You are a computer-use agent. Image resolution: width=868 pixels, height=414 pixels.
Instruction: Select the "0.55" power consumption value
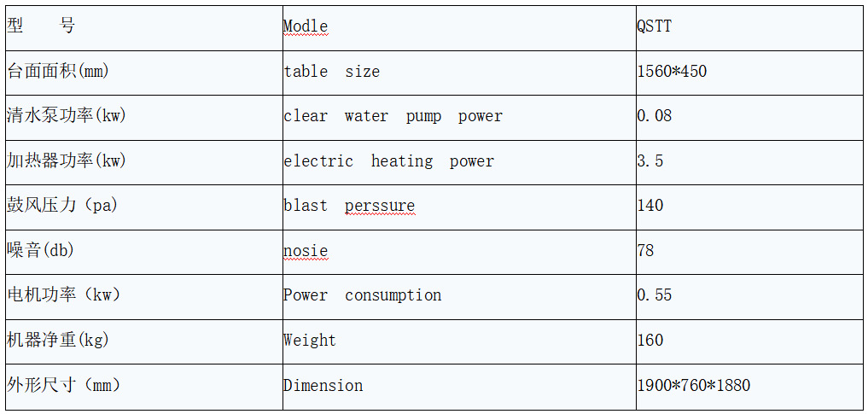[x=655, y=295]
